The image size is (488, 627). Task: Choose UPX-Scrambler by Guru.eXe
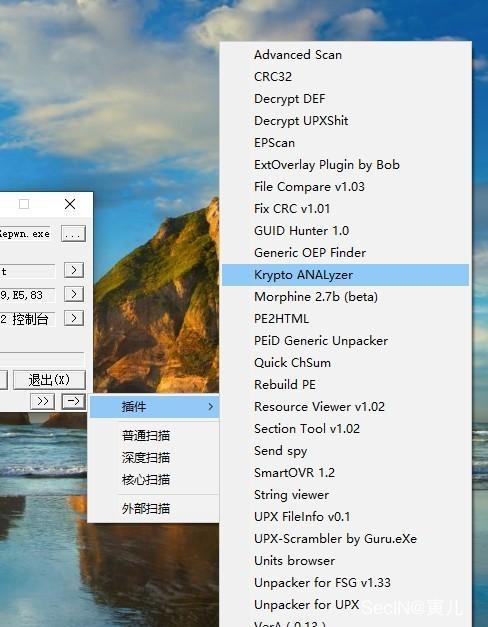(345, 539)
